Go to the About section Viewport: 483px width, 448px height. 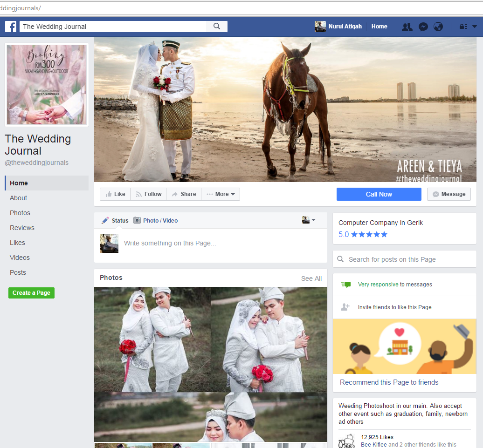(18, 198)
